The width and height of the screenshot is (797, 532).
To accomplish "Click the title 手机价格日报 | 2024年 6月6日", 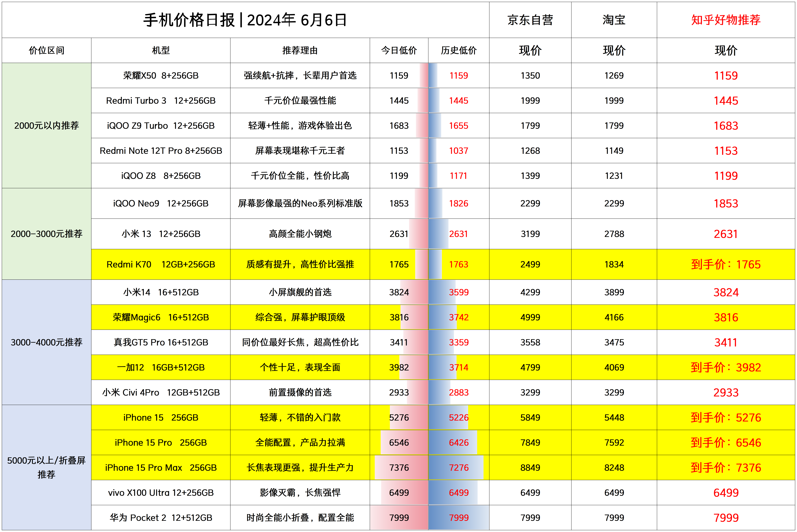I will click(x=245, y=20).
